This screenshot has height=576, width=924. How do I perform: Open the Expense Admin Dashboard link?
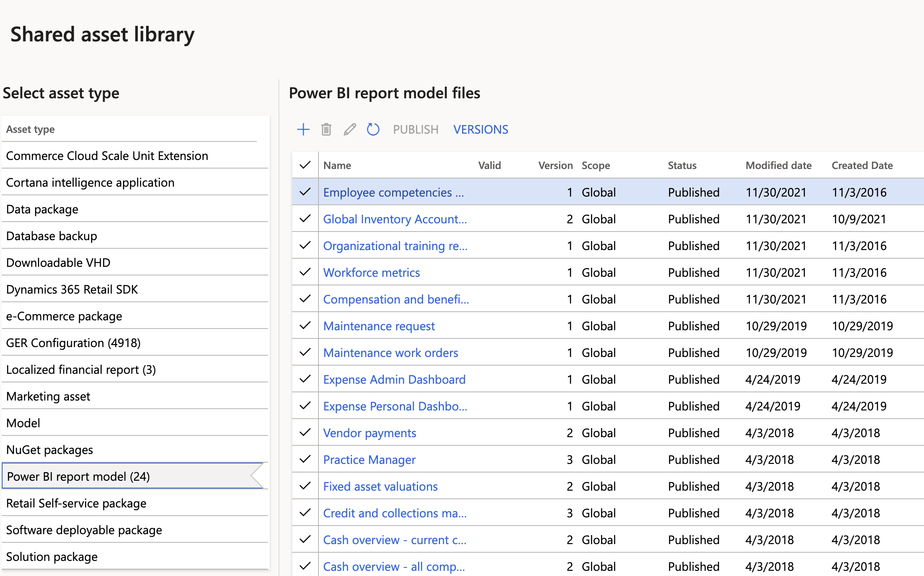tap(394, 379)
